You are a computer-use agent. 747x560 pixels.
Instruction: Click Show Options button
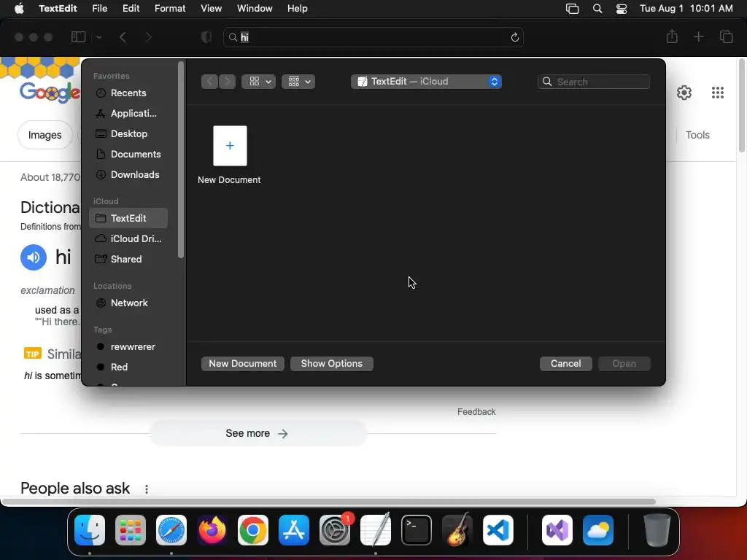point(332,364)
